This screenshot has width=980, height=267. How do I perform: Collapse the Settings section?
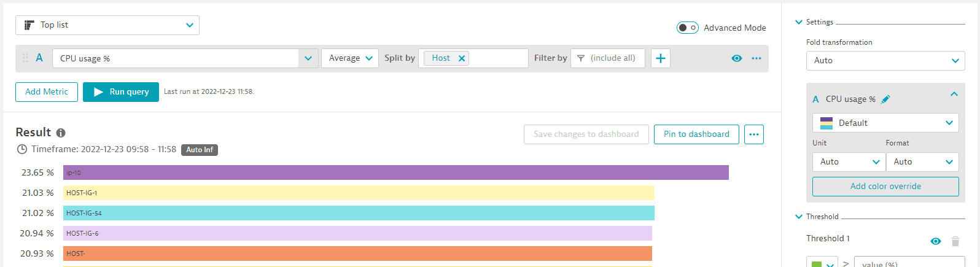(799, 22)
